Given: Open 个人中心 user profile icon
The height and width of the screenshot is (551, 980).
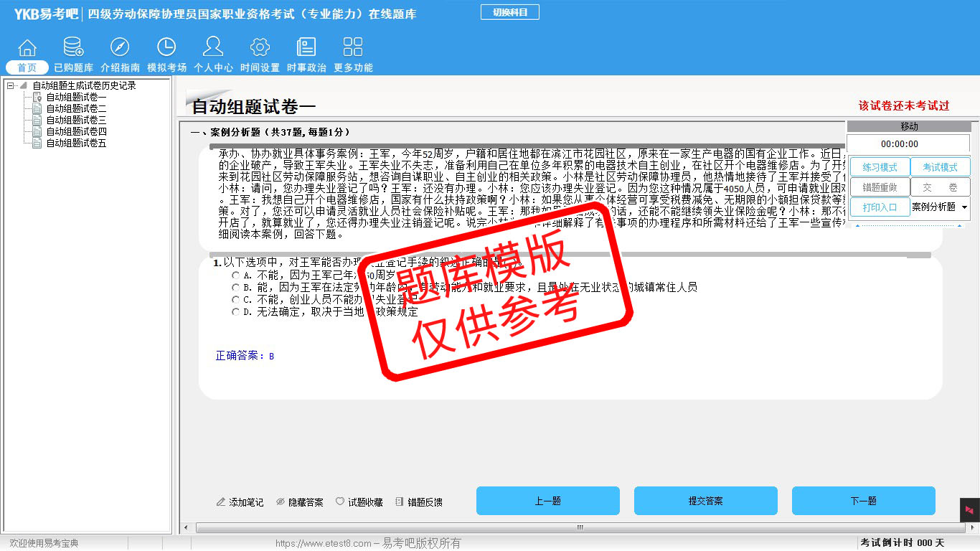Looking at the screenshot, I should coord(213,48).
